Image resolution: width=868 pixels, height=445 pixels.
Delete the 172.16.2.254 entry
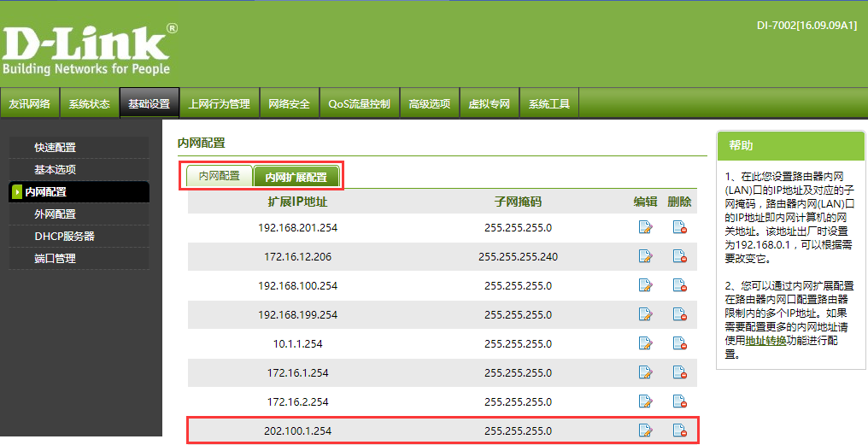(x=680, y=401)
